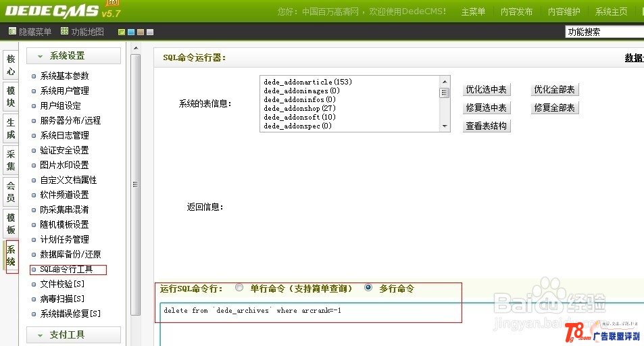
Task: Open 计划任务管理 in sidebar
Action: [x=64, y=239]
